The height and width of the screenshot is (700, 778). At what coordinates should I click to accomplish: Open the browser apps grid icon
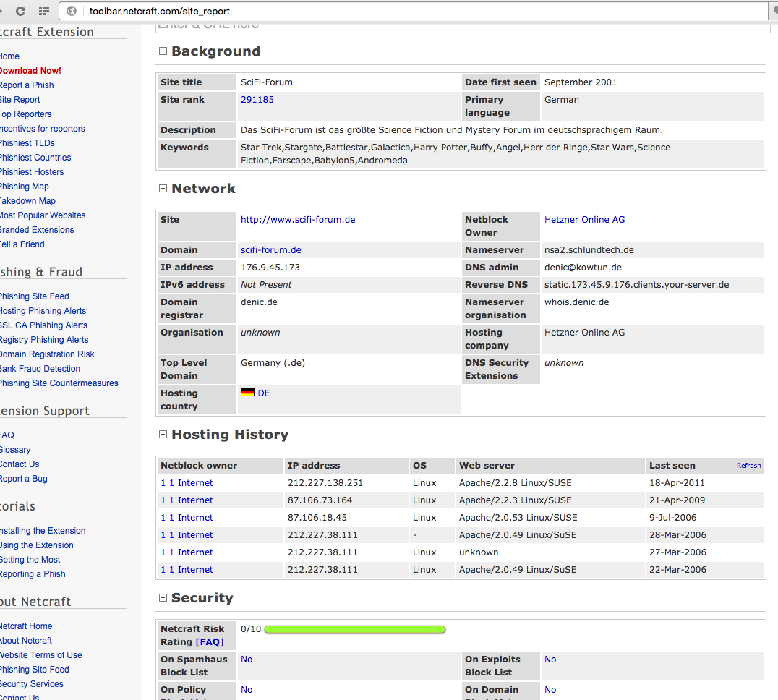click(44, 11)
